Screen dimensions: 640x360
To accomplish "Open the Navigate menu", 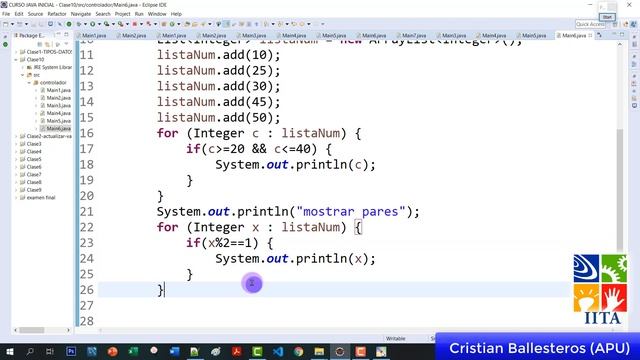I will click(81, 14).
